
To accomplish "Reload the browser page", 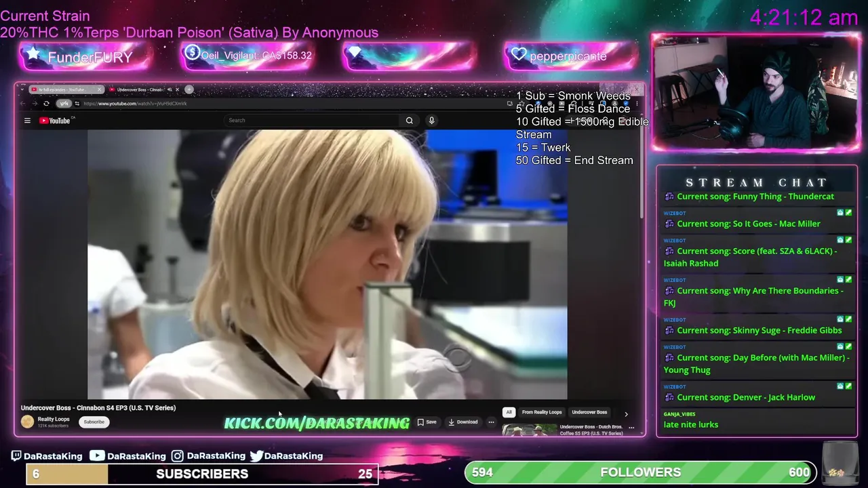I will (46, 104).
